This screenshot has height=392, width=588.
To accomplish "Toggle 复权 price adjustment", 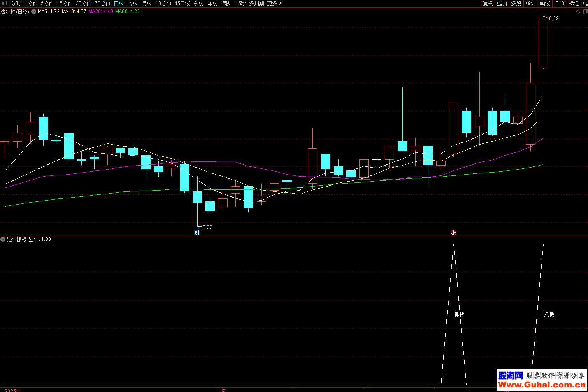I will click(x=488, y=3).
